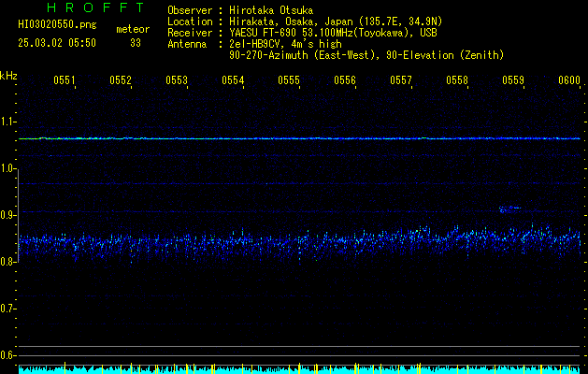Image resolution: width=588 pixels, height=374 pixels.
Task: Click the 0.7 kHz frequency label
Action: point(7,309)
